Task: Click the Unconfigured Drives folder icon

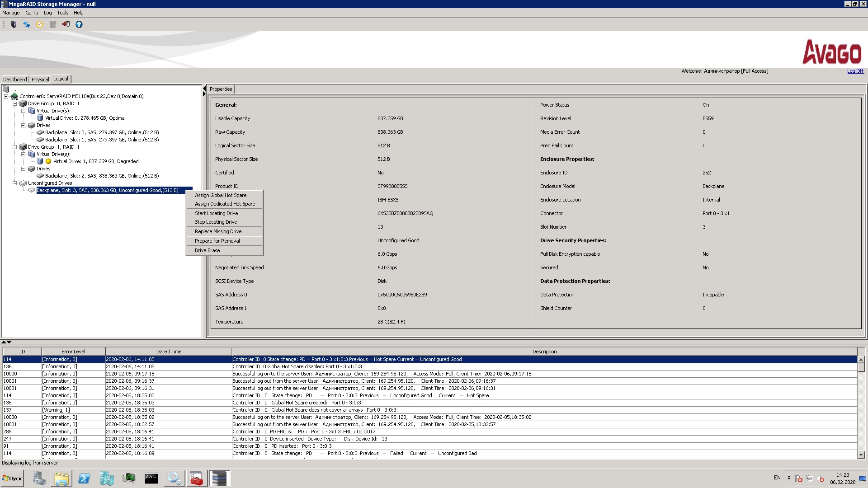Action: click(x=23, y=183)
